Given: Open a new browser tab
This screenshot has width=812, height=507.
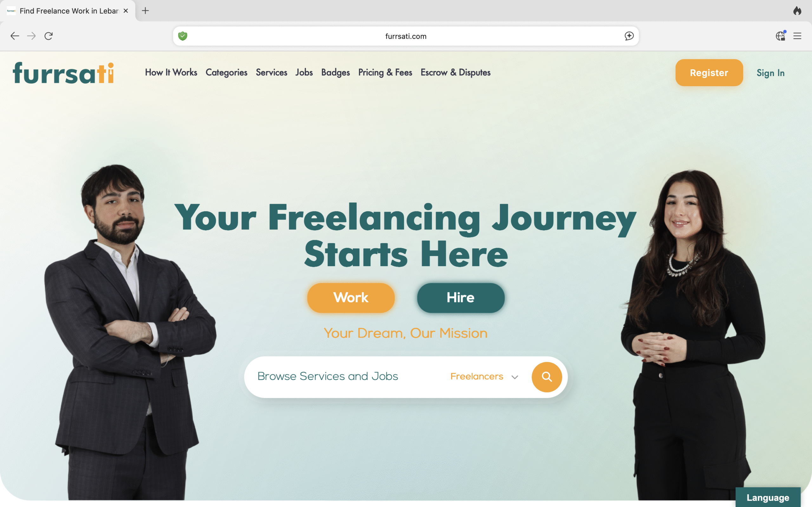Looking at the screenshot, I should [145, 11].
